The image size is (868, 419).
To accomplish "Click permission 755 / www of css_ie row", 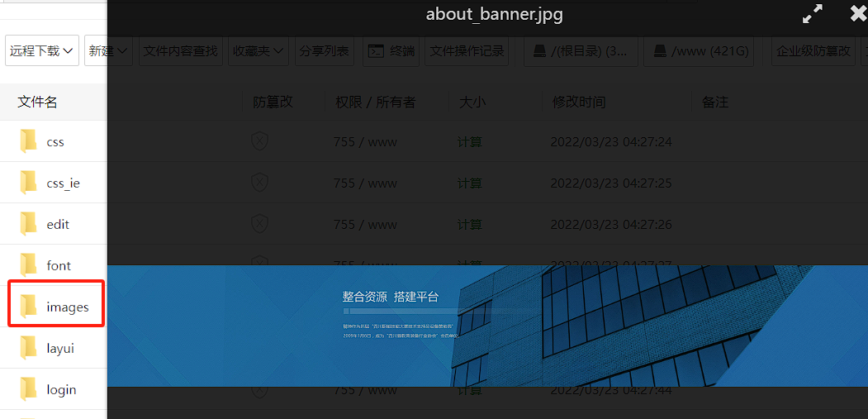I will [365, 183].
